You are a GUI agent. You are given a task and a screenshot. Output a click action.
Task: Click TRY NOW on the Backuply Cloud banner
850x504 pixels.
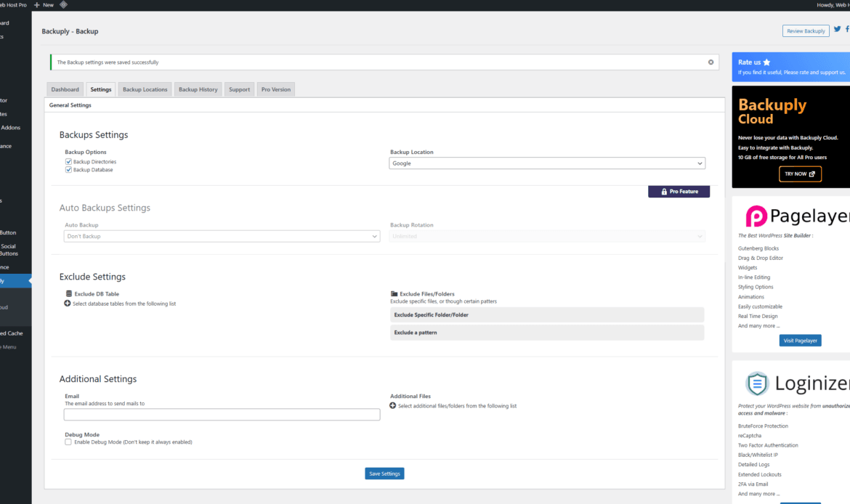click(800, 174)
